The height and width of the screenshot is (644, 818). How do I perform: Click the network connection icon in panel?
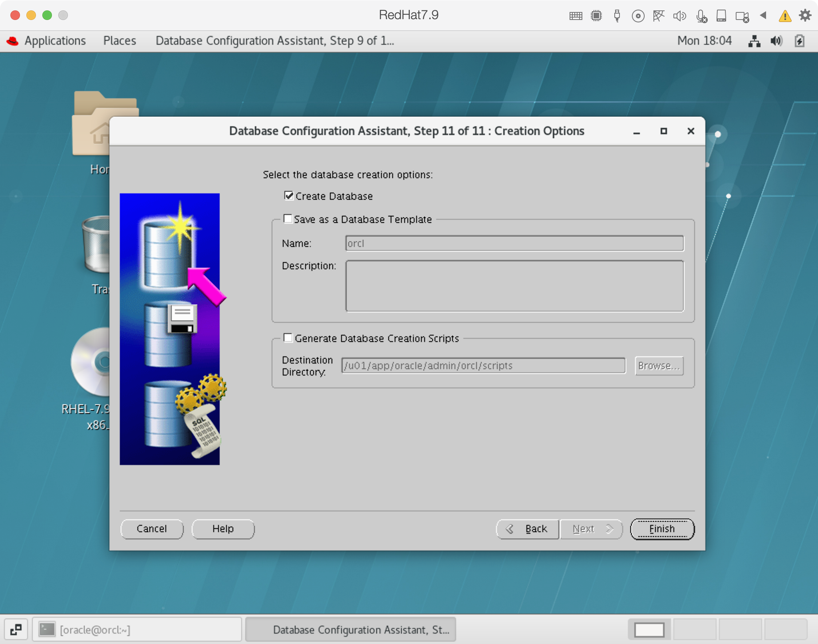tap(754, 41)
